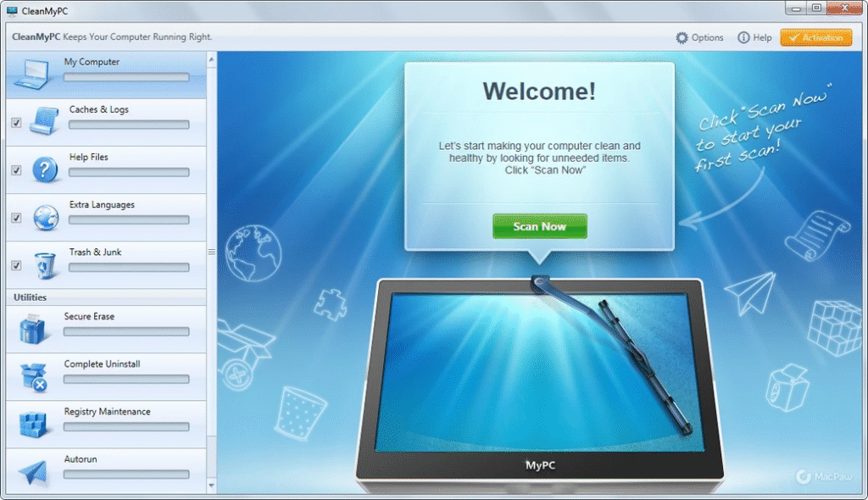The width and height of the screenshot is (868, 500).
Task: Toggle the Help Files checkbox
Action: coord(16,170)
